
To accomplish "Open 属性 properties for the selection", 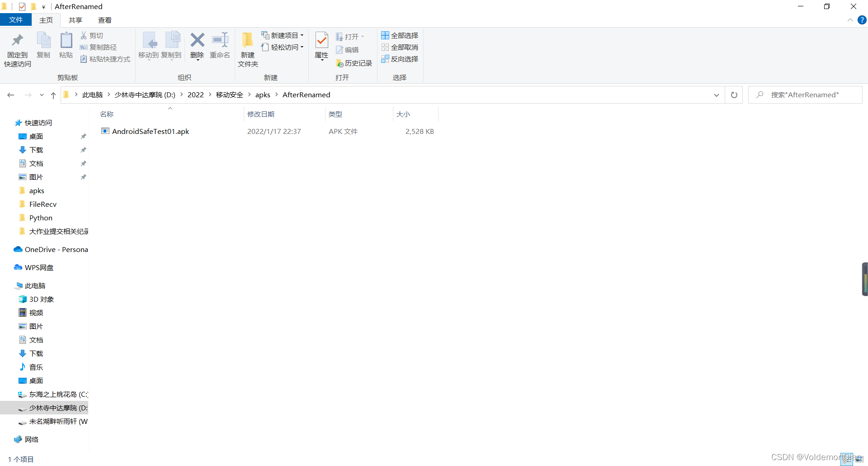I will [321, 45].
